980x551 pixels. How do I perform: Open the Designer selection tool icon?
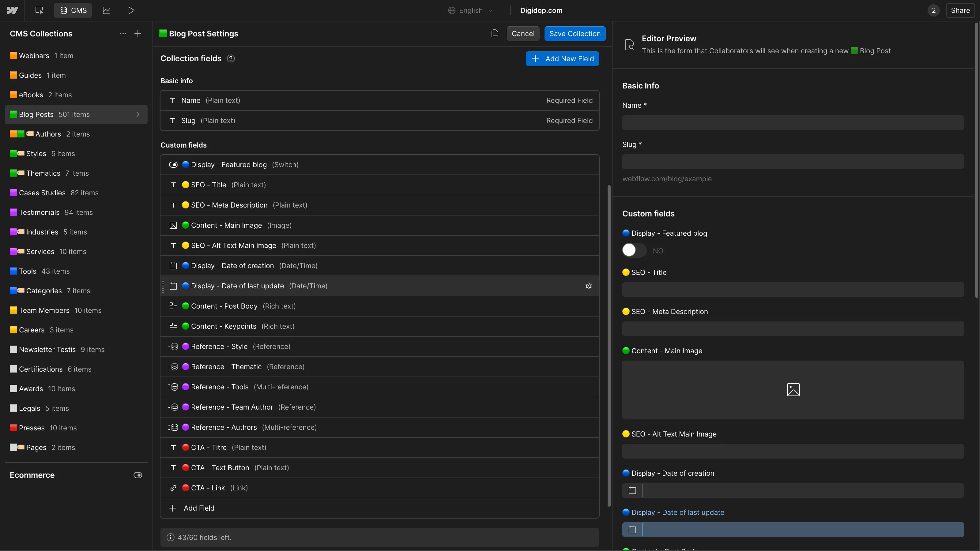click(39, 10)
